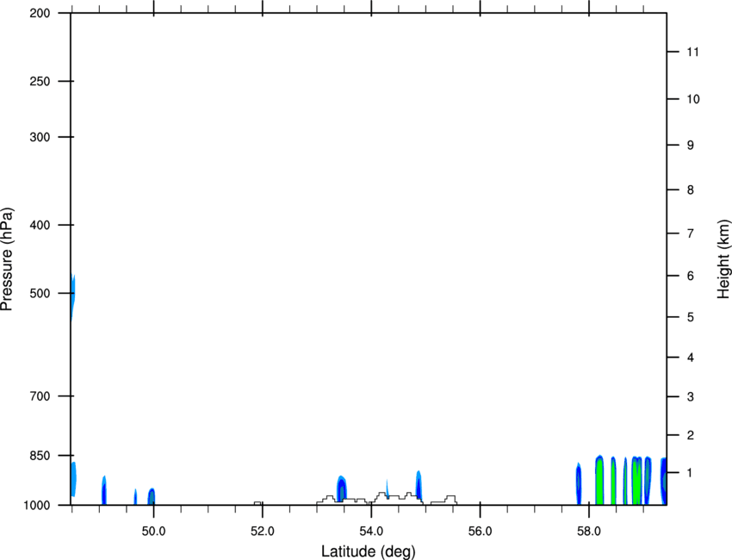Viewport: 732px width, 560px height.
Task: Click the 58.0 latitude tick label
Action: point(589,532)
